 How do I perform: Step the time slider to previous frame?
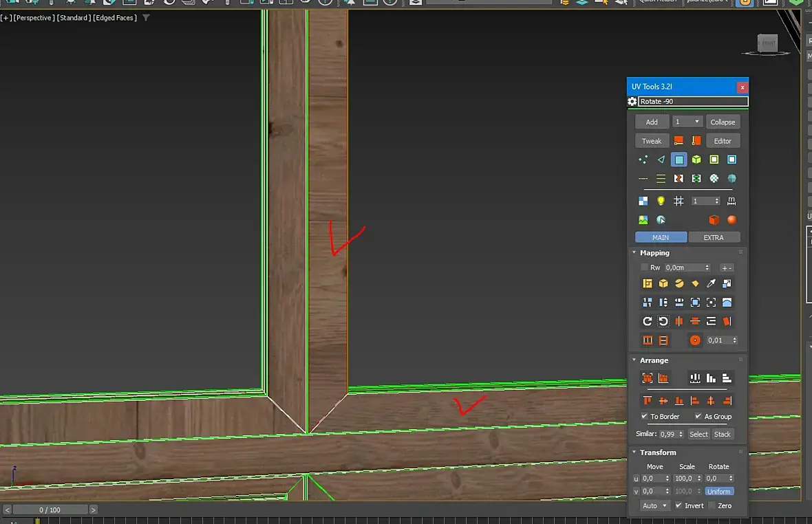point(8,510)
